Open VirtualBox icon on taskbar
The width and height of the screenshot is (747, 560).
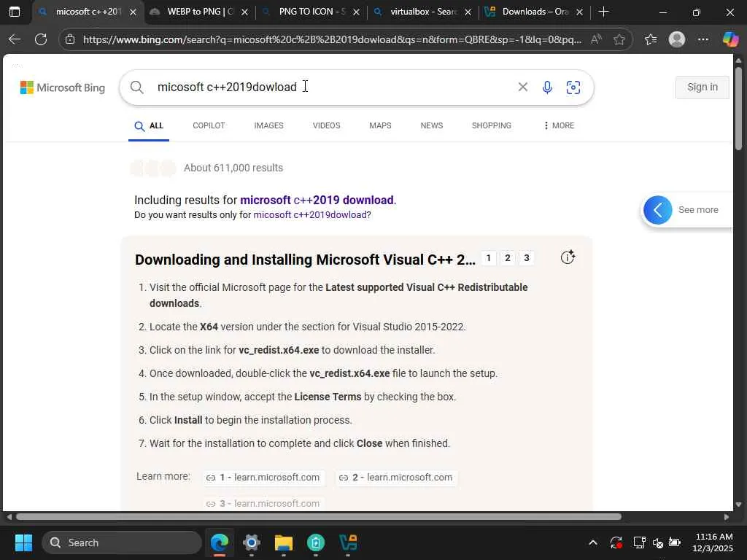[348, 542]
